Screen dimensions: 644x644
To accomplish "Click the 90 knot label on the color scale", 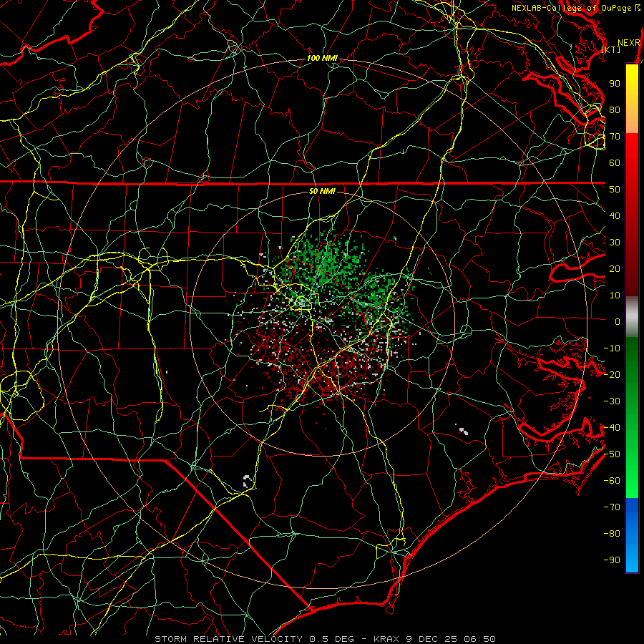I will [615, 84].
